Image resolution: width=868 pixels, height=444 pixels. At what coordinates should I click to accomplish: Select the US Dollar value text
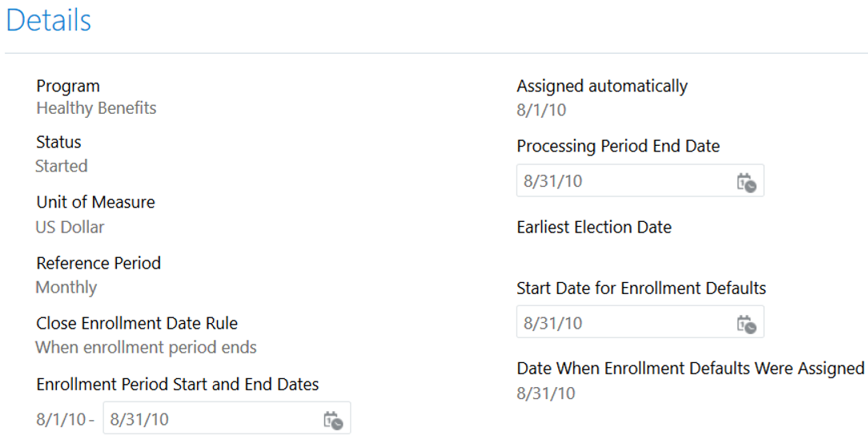coord(70,227)
